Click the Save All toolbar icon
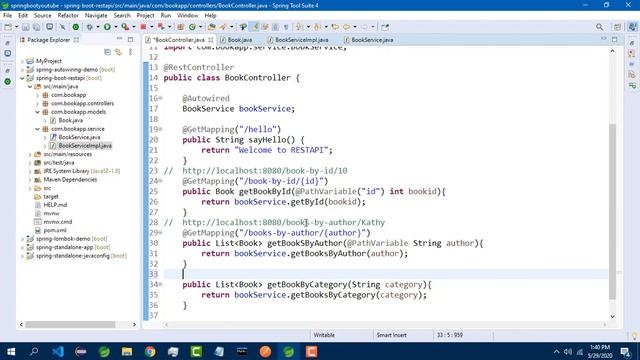The width and height of the screenshot is (640, 360). pos(37,27)
